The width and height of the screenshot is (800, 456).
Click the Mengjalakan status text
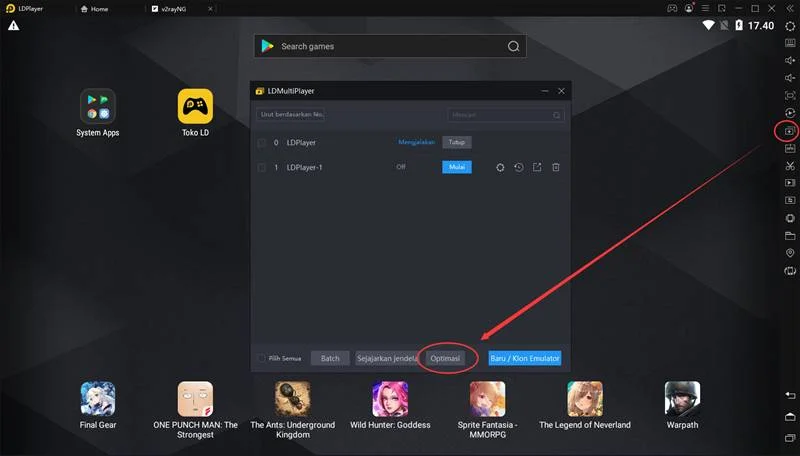[416, 142]
